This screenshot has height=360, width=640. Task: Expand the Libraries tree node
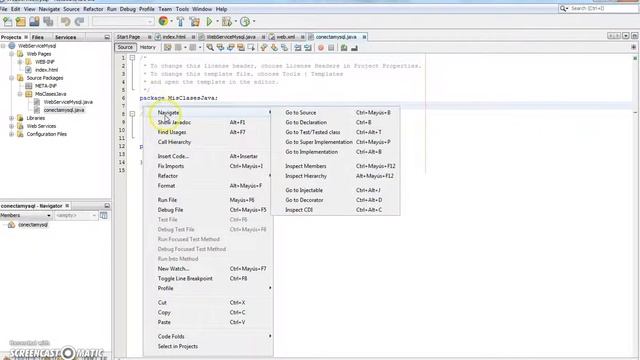click(11, 118)
